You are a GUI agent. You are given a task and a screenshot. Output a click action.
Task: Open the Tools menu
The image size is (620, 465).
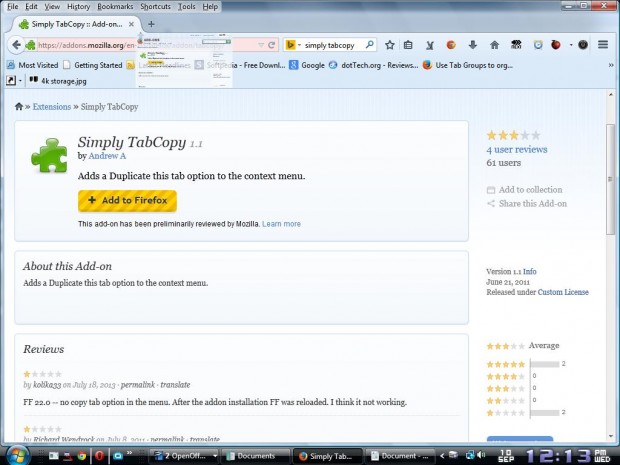pos(186,6)
